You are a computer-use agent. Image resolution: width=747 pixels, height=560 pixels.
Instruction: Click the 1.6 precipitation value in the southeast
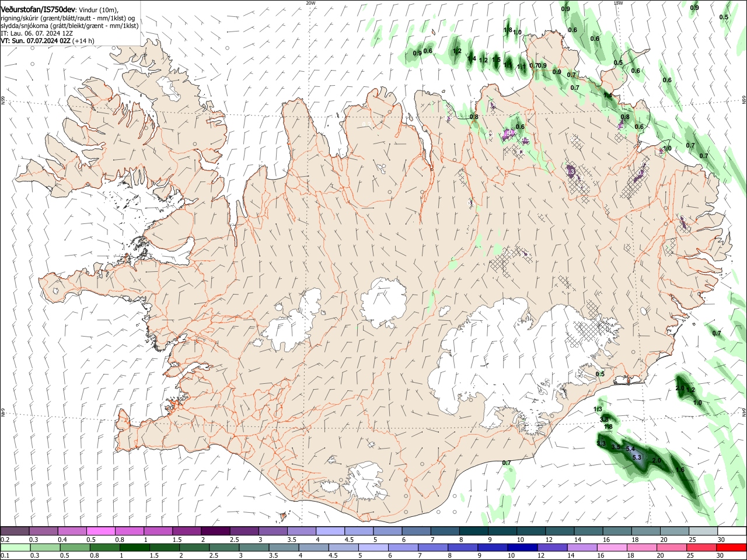pos(679,470)
